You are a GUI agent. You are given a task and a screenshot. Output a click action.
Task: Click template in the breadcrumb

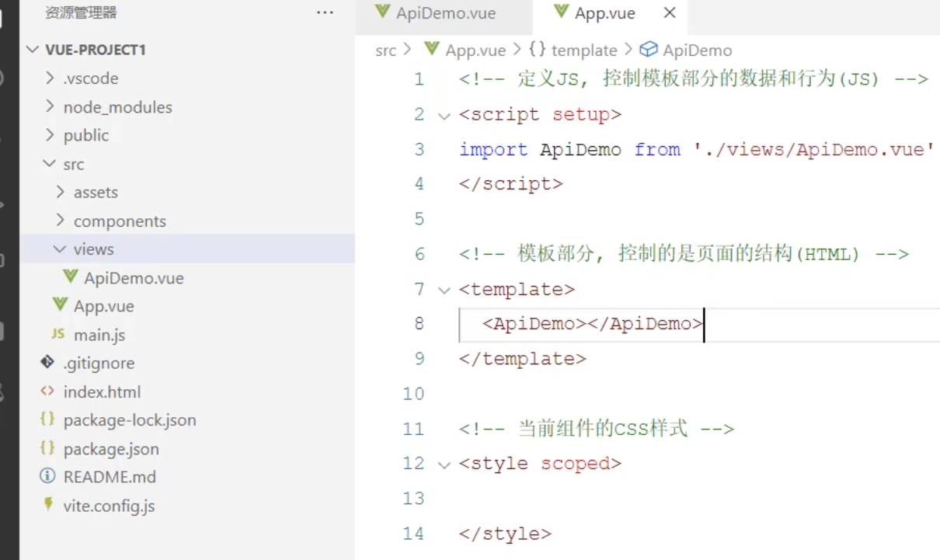point(583,50)
